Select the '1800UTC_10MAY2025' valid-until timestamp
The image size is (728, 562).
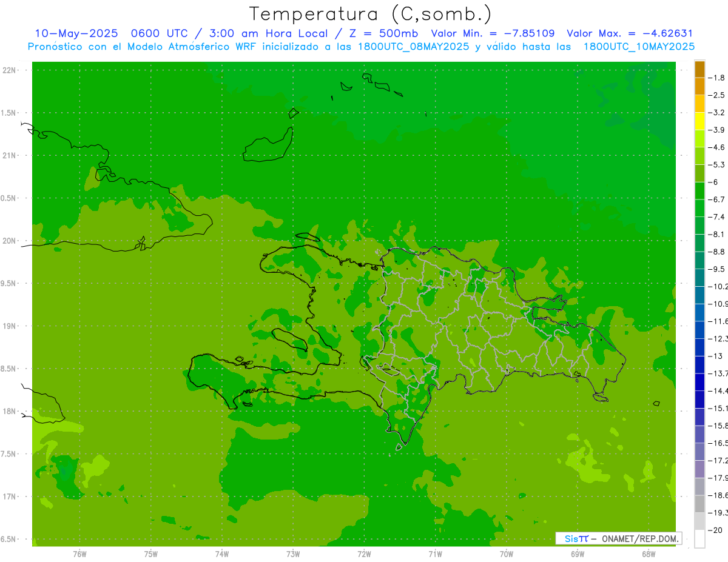[x=639, y=47]
